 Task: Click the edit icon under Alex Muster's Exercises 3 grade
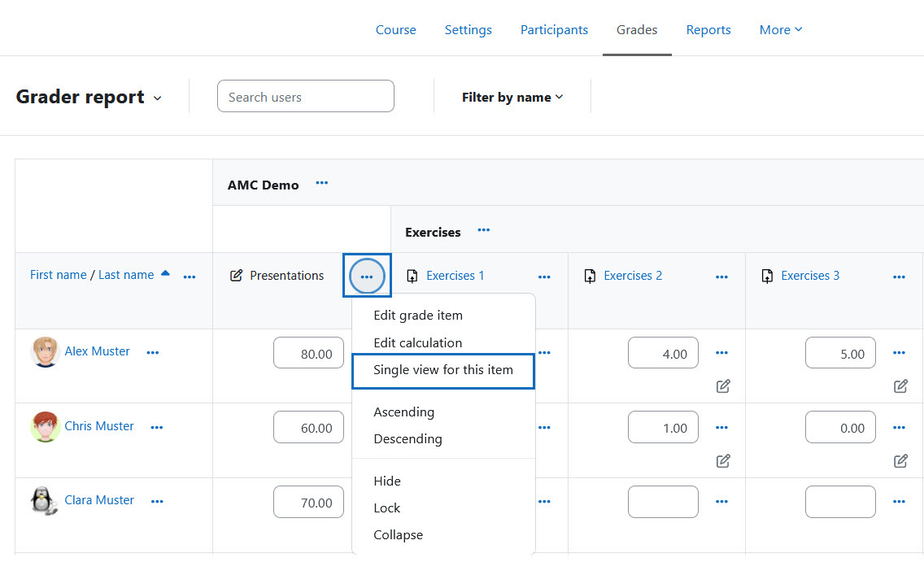coord(900,386)
